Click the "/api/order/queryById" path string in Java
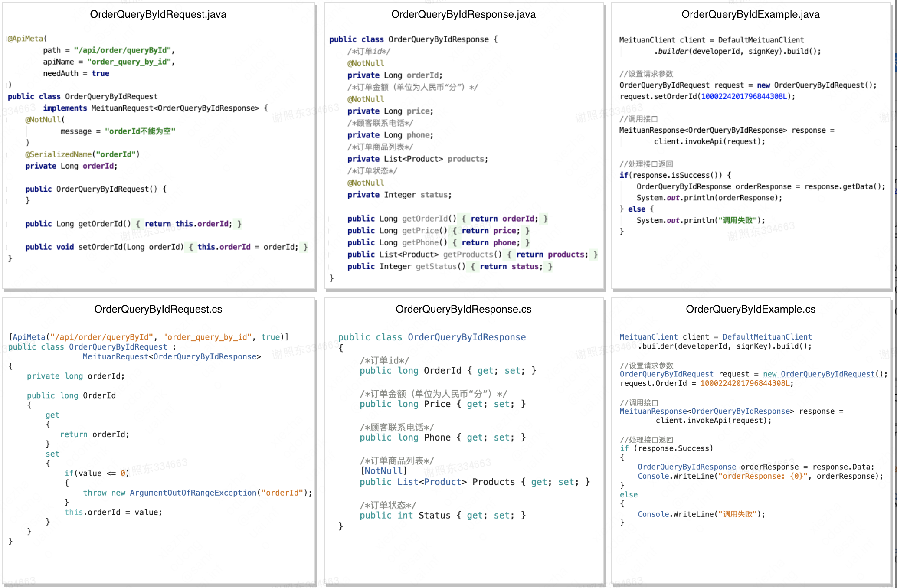The image size is (897, 588). 123,50
